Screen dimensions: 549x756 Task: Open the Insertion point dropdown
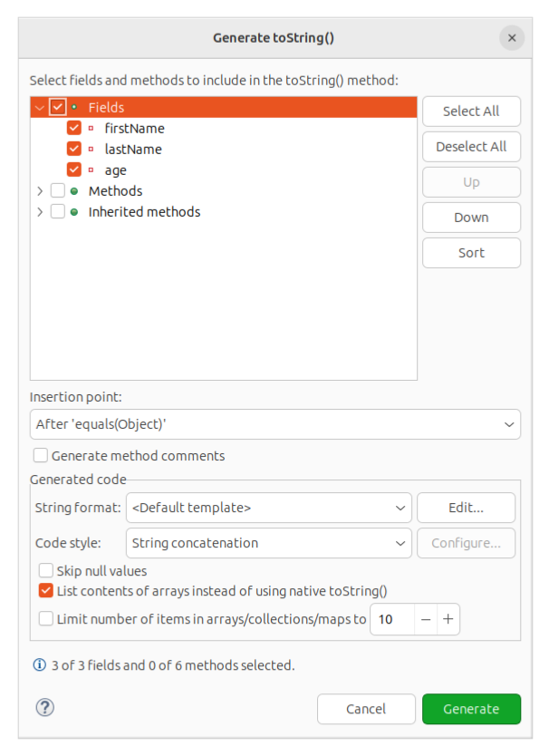pos(274,424)
